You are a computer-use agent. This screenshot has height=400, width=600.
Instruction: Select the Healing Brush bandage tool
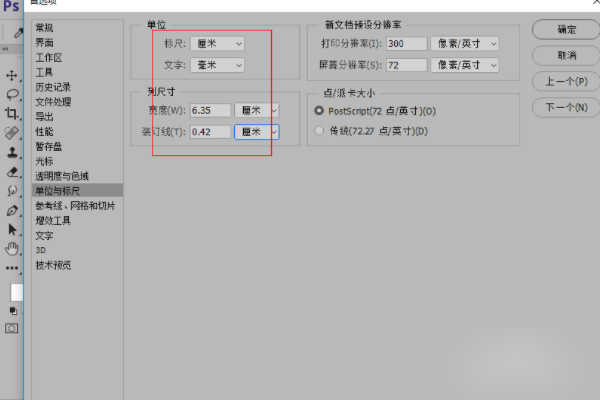(11, 133)
